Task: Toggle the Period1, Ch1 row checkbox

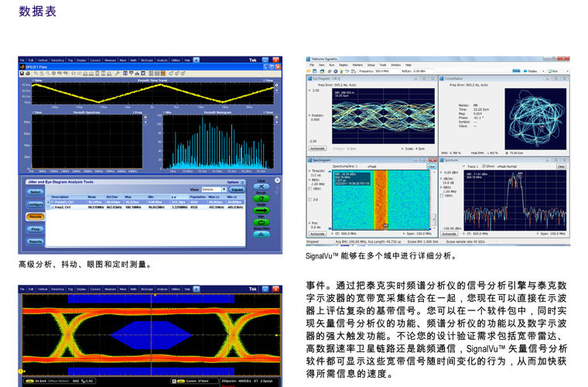Action: [x=52, y=202]
